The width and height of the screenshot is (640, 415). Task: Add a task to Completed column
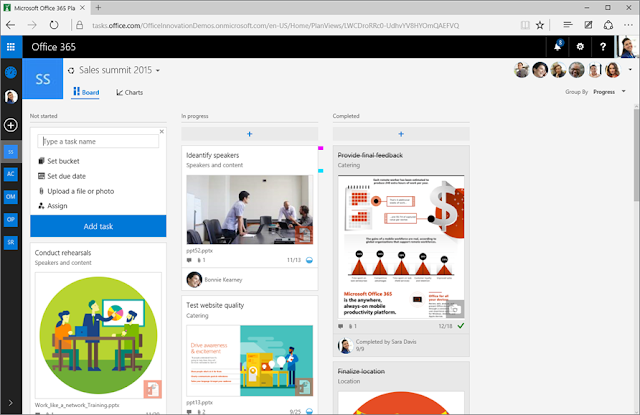coord(401,134)
